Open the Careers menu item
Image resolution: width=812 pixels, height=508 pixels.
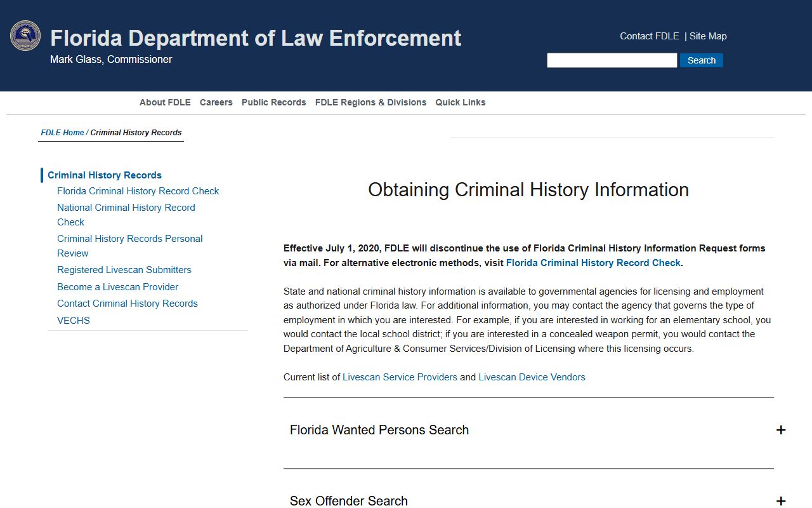[x=216, y=102]
